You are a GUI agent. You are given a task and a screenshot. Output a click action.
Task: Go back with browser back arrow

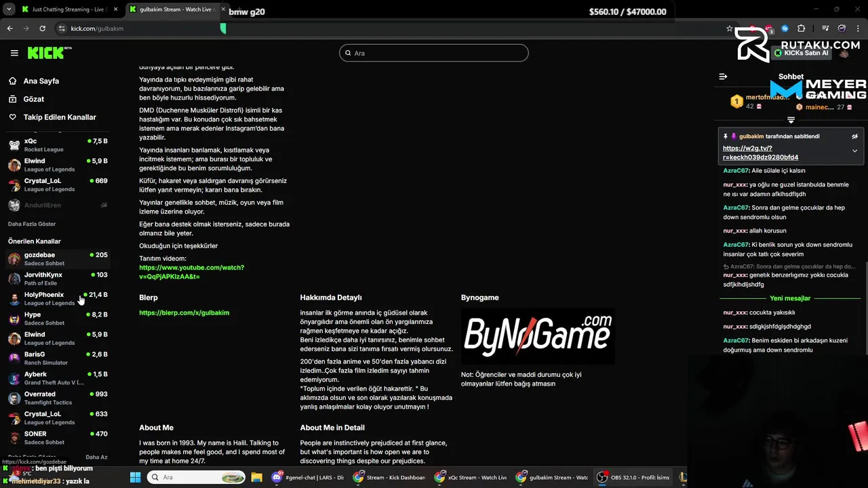9,28
